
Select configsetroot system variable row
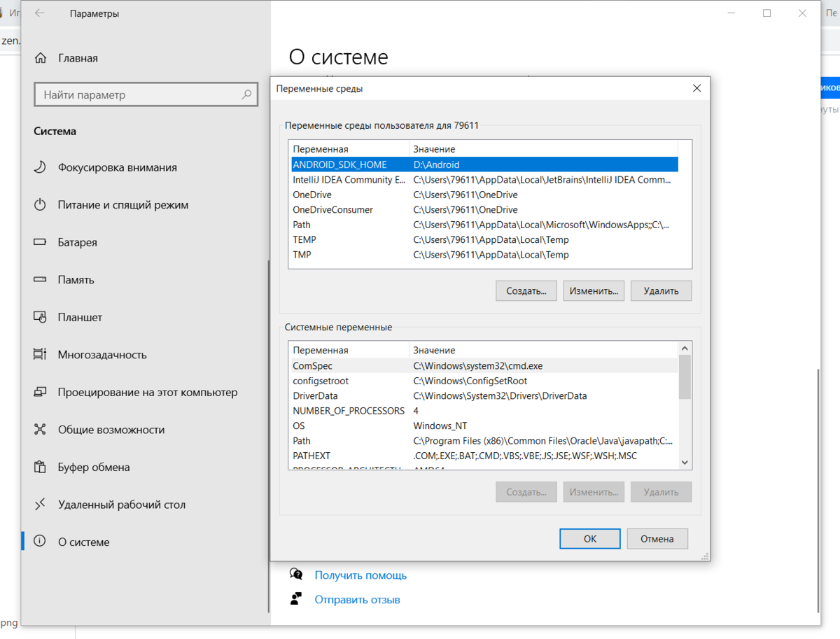coord(484,381)
